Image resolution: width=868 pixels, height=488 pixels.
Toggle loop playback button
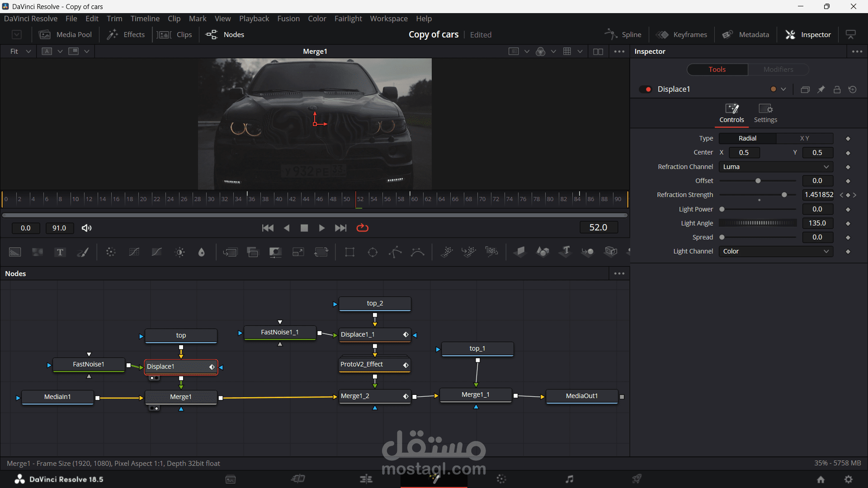point(363,228)
